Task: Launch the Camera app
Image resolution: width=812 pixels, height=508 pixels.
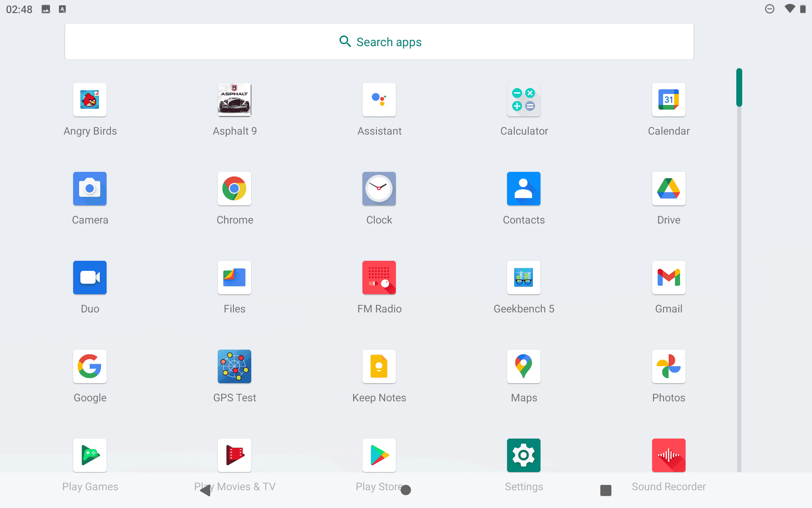Action: pyautogui.click(x=90, y=189)
